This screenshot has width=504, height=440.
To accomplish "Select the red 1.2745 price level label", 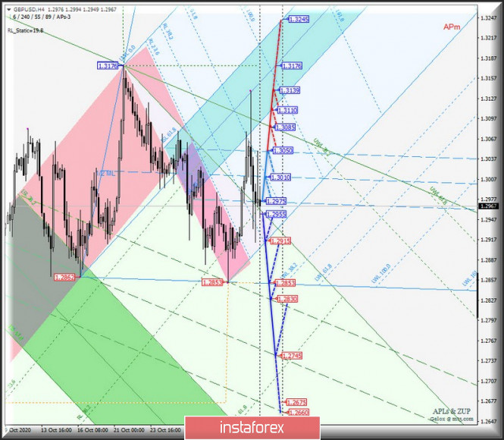I will [x=292, y=356].
